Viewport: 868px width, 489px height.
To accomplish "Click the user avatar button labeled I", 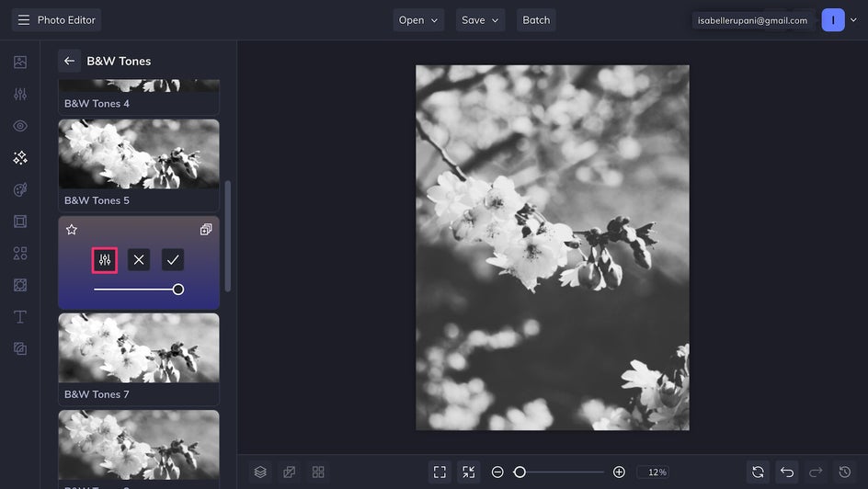I will [x=832, y=20].
